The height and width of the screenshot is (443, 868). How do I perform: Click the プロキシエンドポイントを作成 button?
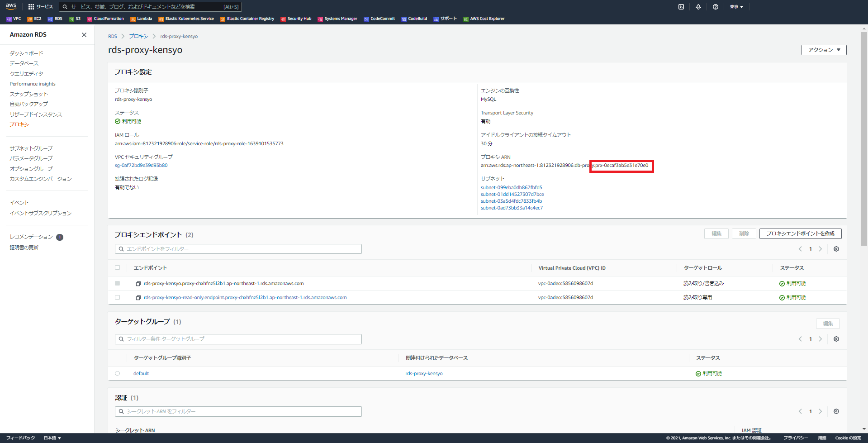tap(800, 233)
